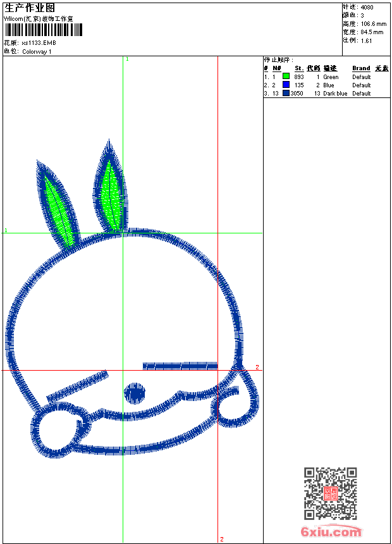Click the height value '106.6 mm'
This screenshot has height=544, width=392.
373,24
